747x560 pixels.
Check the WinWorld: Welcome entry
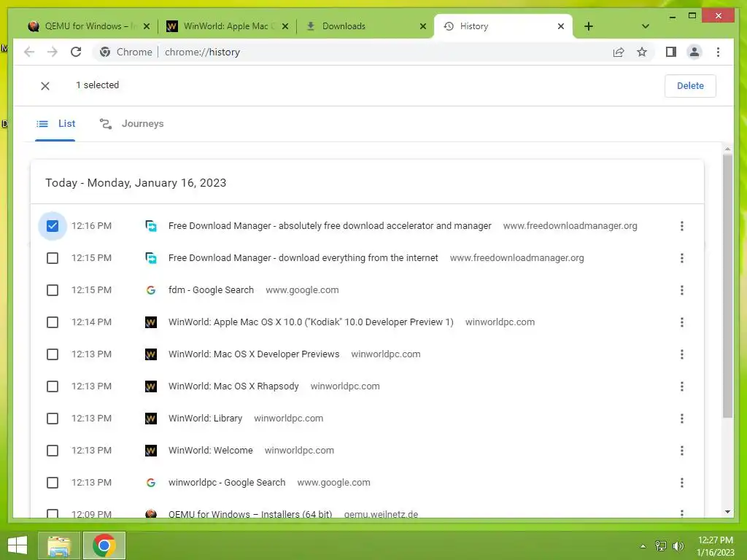tap(53, 451)
